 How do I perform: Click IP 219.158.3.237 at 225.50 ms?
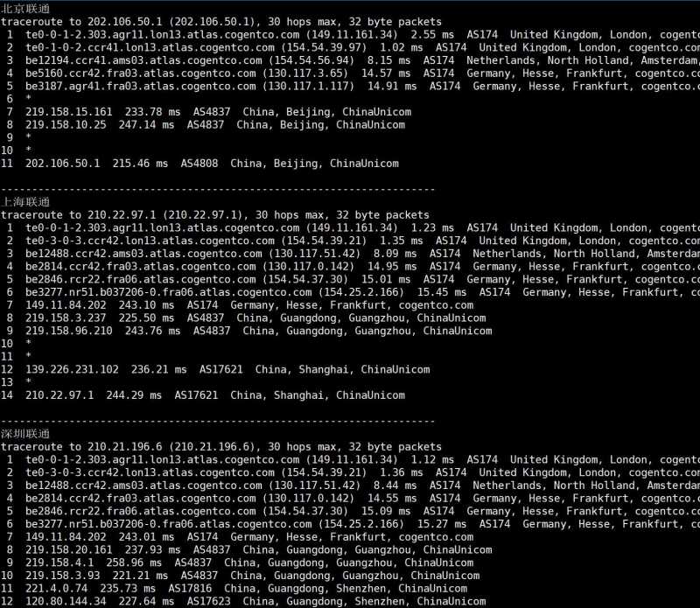pos(66,318)
